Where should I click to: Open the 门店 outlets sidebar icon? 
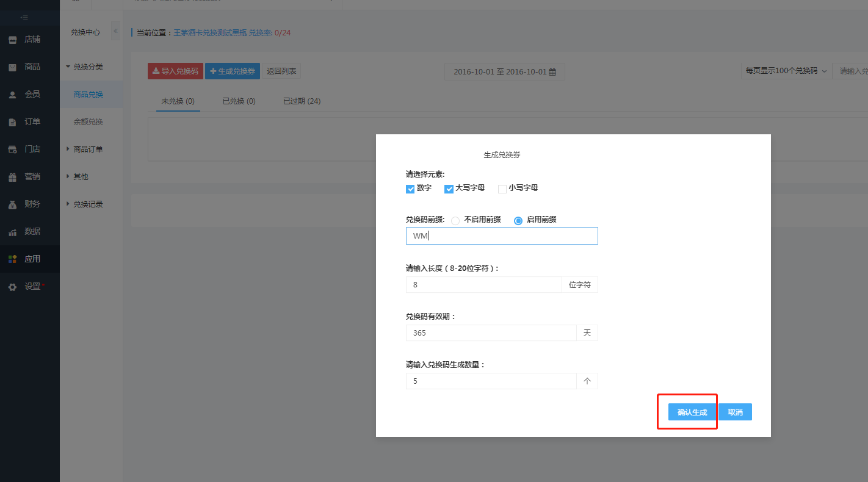click(x=12, y=149)
